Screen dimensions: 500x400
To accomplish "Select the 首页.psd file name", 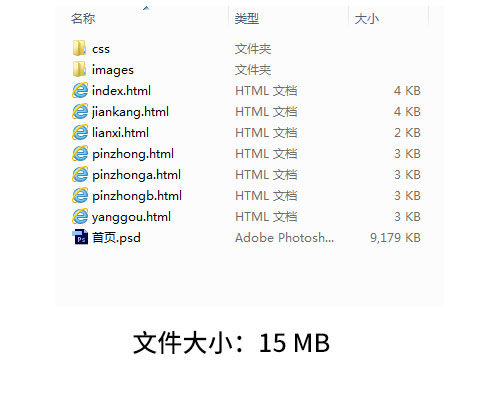I will point(116,238).
